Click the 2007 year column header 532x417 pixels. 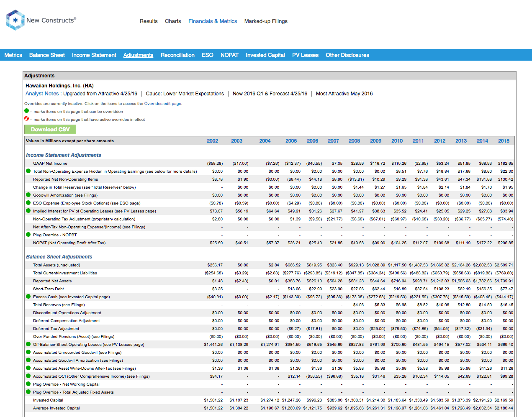[x=334, y=141]
